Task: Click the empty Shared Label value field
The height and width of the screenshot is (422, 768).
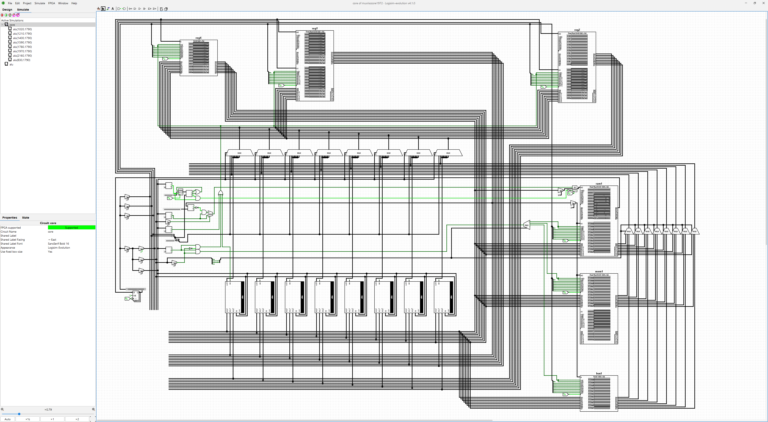Action: pyautogui.click(x=72, y=235)
